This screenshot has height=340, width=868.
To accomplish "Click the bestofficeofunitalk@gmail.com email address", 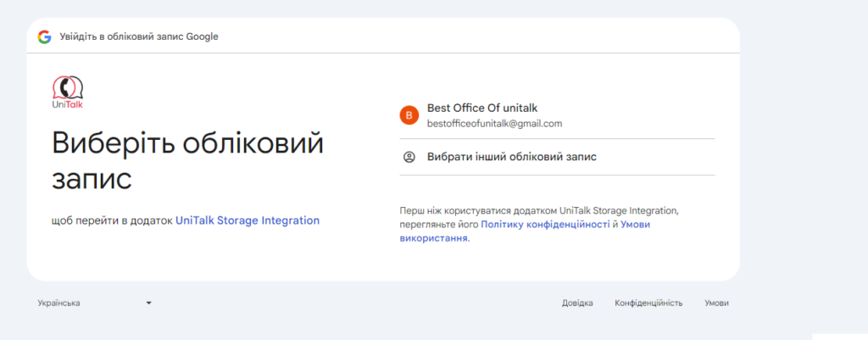I will [x=494, y=124].
